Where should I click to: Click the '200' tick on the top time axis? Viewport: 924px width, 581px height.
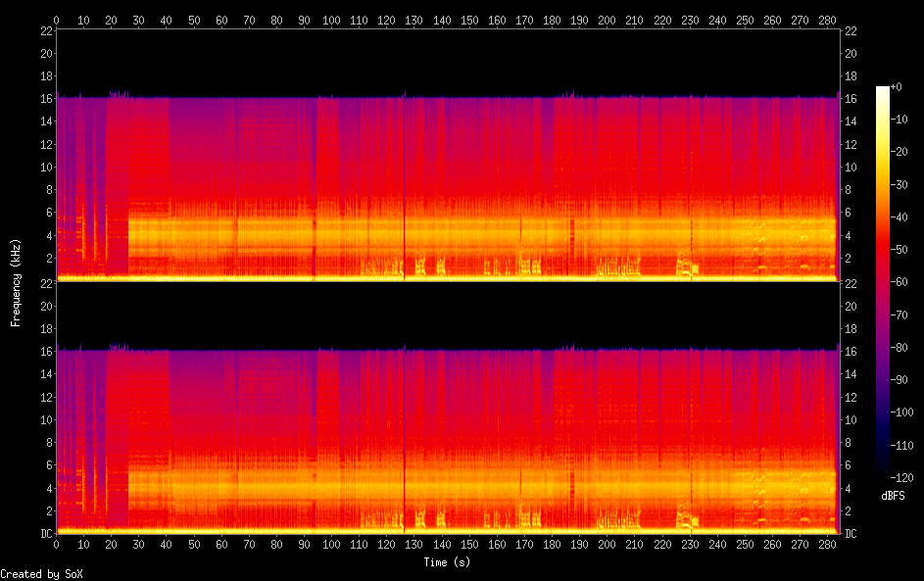coord(607,20)
